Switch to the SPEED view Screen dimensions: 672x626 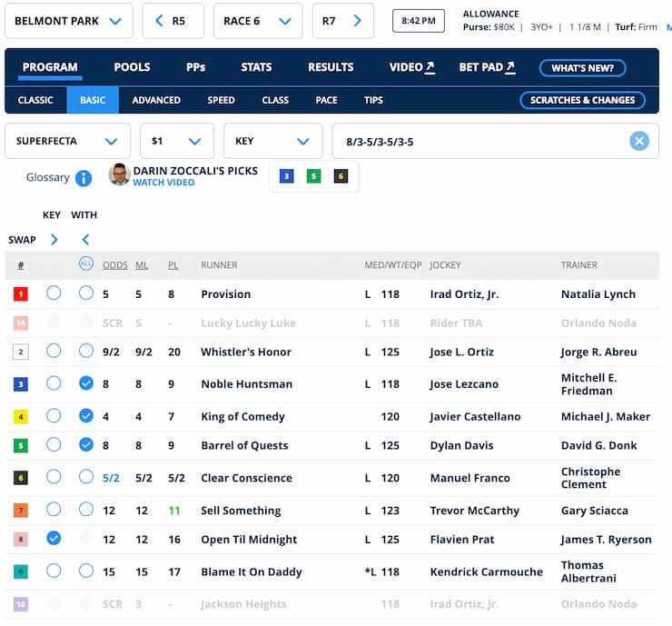pyautogui.click(x=222, y=100)
